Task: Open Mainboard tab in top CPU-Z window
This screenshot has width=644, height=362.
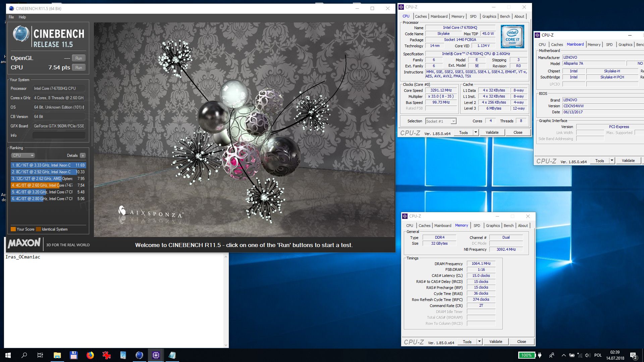Action: [439, 16]
